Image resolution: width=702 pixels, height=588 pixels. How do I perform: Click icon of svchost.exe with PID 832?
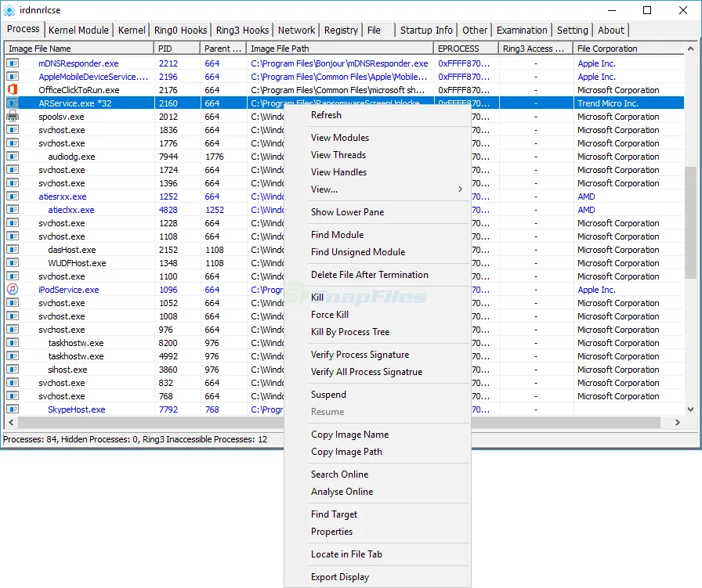[x=13, y=383]
